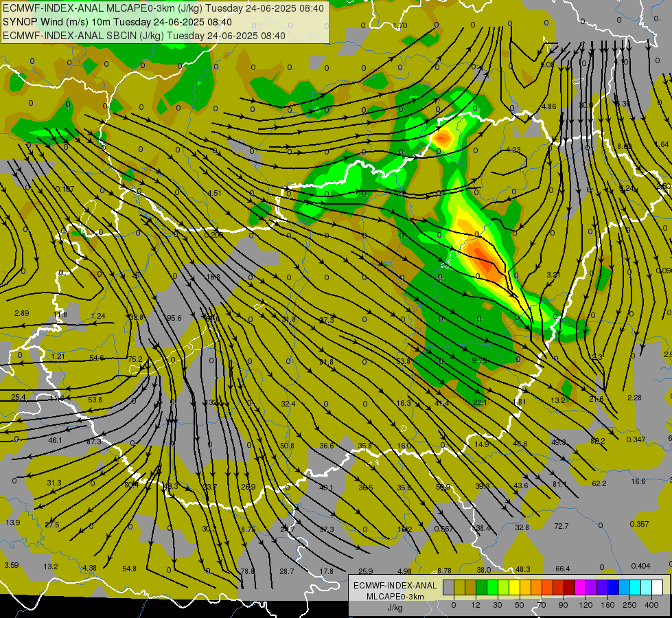Click the map value 32.4
Viewport: 672px width, 618px height.
(288, 404)
